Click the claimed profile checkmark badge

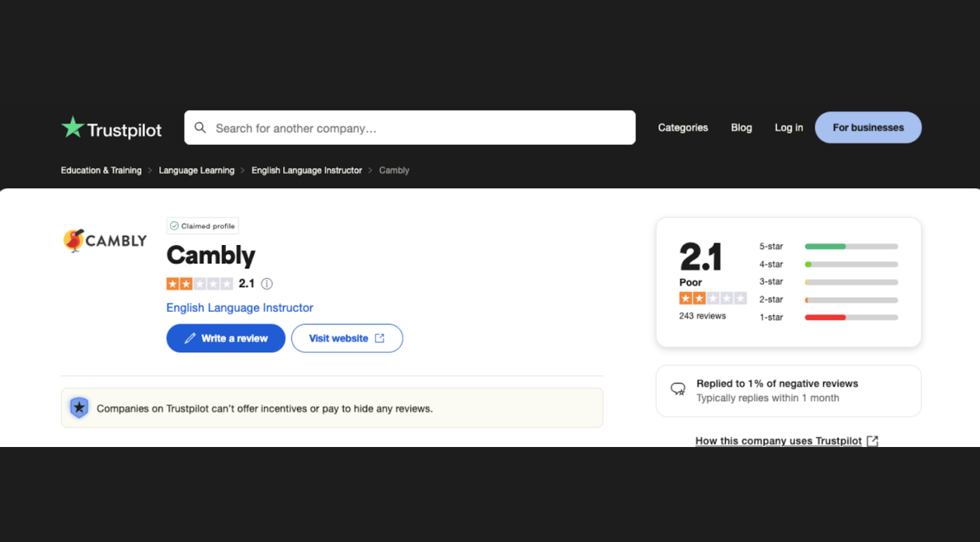coord(203,226)
